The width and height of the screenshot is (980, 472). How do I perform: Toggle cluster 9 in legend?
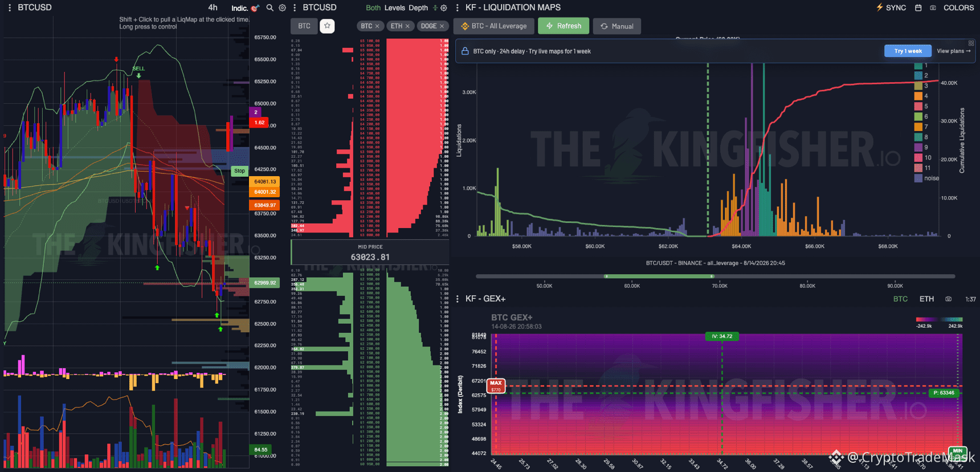coord(921,147)
